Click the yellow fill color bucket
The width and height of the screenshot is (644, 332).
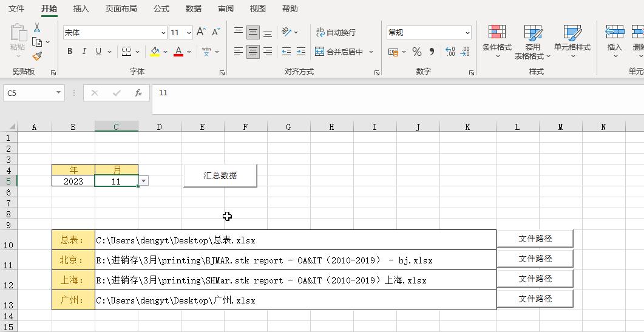(x=155, y=52)
